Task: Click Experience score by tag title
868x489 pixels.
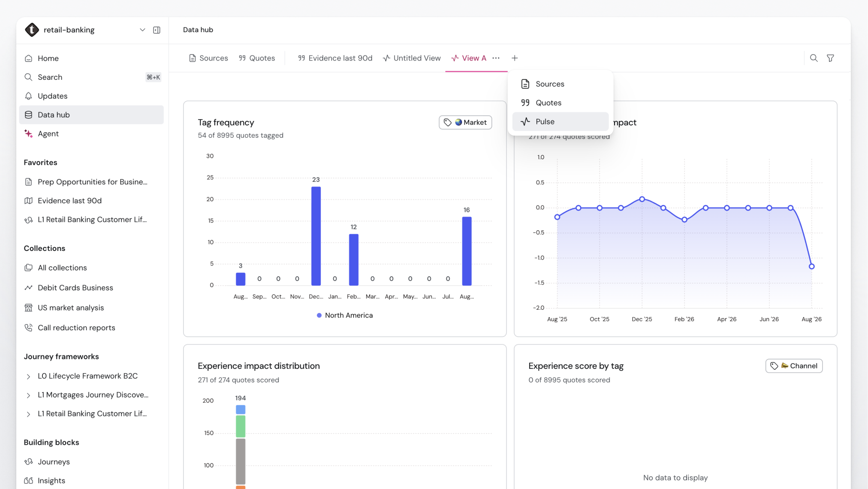Action: click(576, 366)
